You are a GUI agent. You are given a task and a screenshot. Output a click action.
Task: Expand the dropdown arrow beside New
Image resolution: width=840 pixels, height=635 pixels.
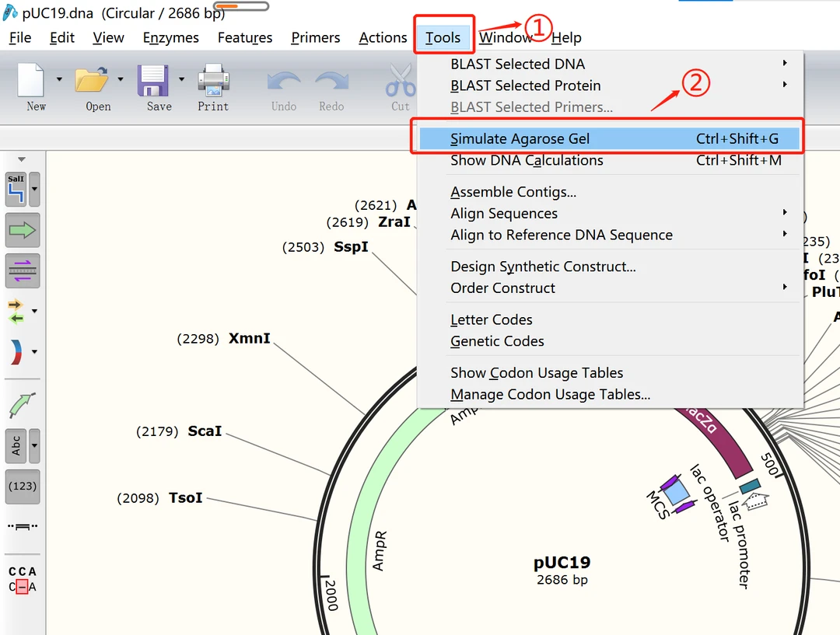[59, 79]
